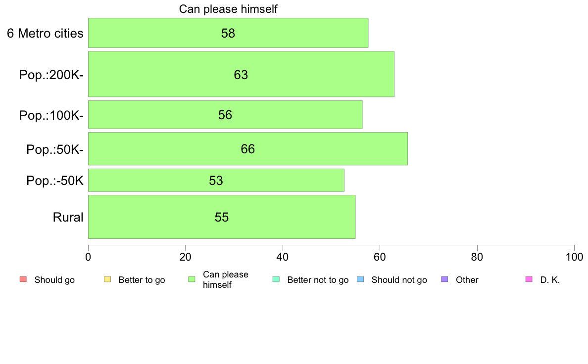Image resolution: width=588 pixels, height=364 pixels.
Task: Select the 6 Metro cities axis label
Action: pyautogui.click(x=45, y=33)
